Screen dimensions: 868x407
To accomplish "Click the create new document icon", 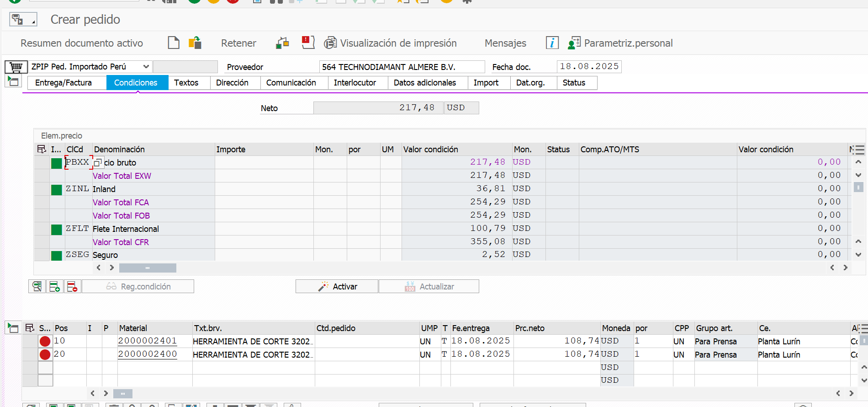I will coord(174,43).
